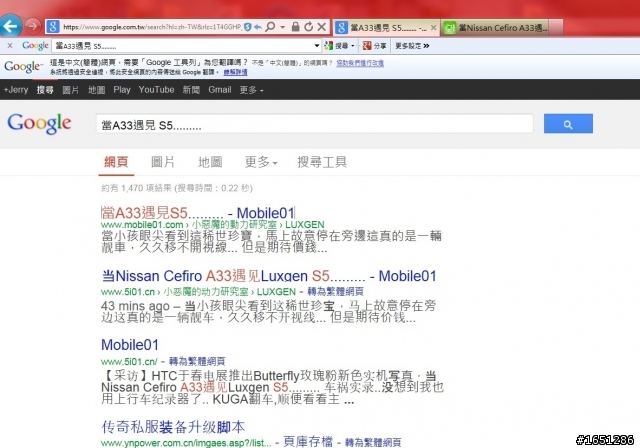Screen dimensions: 640x448
Task: Open YouTube in the black navigation bar
Action: click(x=156, y=89)
